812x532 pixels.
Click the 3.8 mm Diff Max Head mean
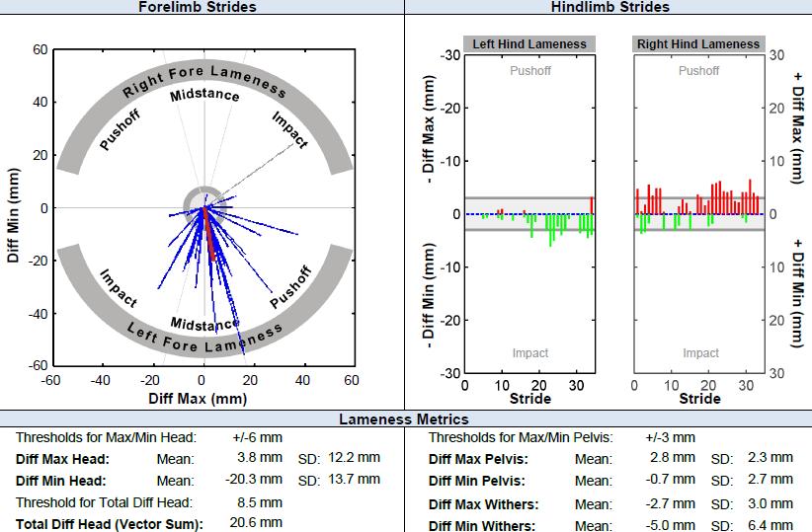click(x=260, y=457)
